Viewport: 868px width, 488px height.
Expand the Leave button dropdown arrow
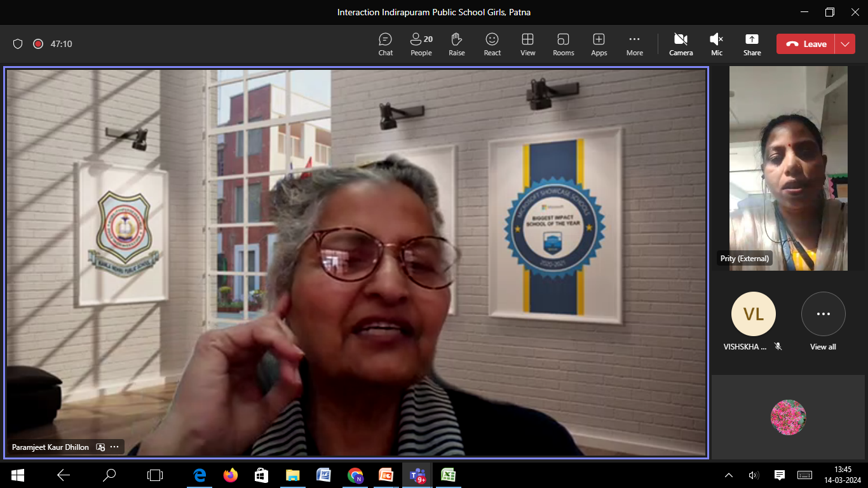tap(845, 44)
